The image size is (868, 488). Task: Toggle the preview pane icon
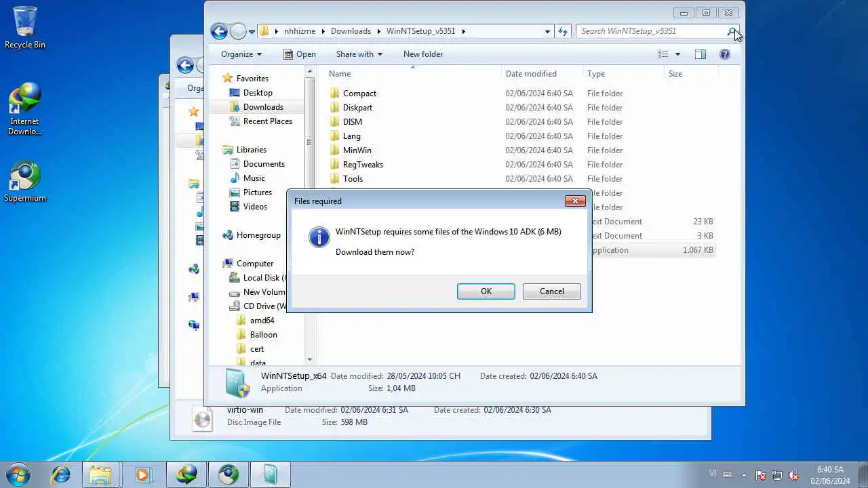[701, 54]
